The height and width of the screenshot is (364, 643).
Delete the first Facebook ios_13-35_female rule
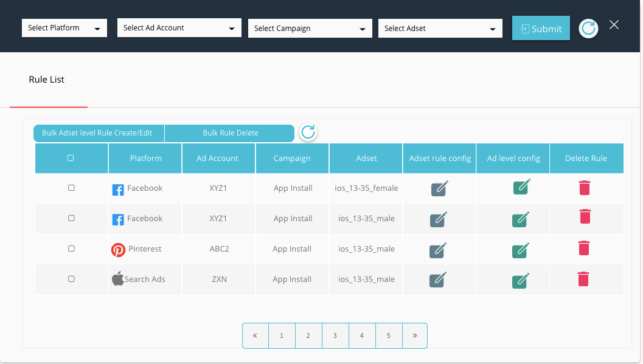click(x=584, y=187)
